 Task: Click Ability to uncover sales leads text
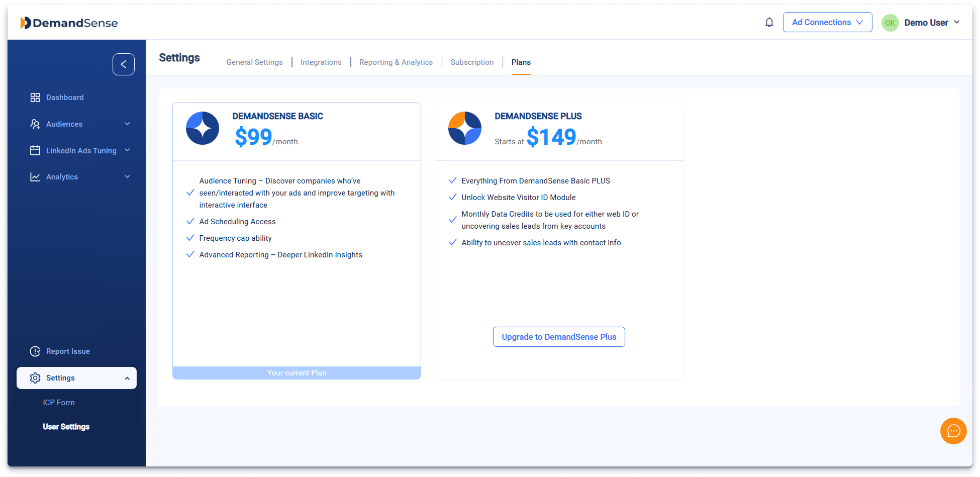click(541, 243)
